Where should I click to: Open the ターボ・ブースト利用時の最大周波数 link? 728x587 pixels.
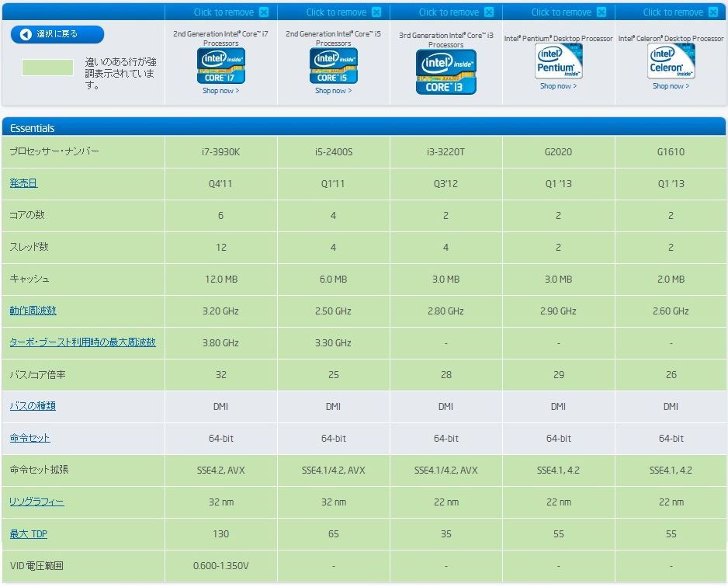(82, 342)
